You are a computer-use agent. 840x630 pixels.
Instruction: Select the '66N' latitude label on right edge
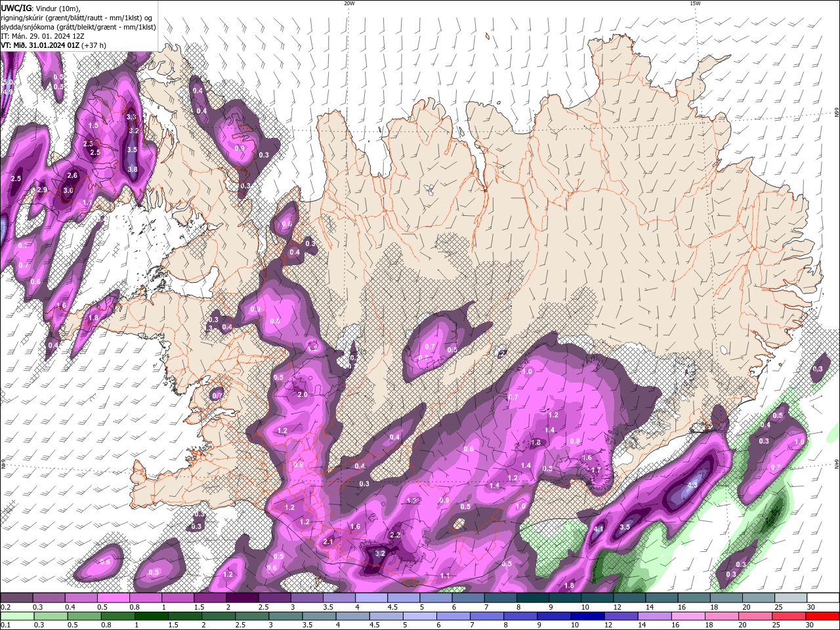837,113
